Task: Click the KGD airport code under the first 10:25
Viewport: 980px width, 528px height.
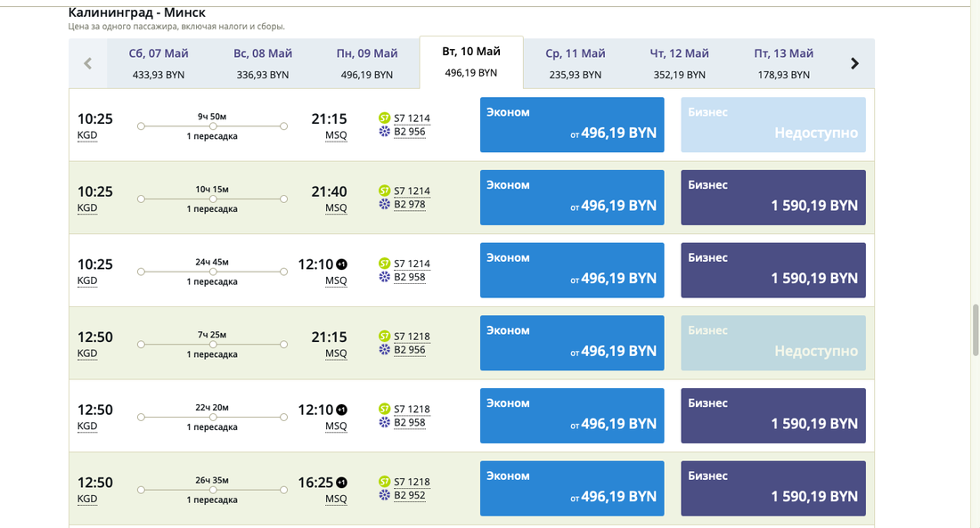Action: click(87, 135)
